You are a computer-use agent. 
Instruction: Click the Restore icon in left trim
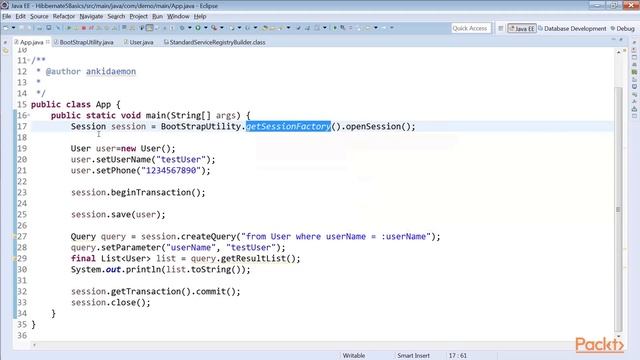(x=5, y=42)
